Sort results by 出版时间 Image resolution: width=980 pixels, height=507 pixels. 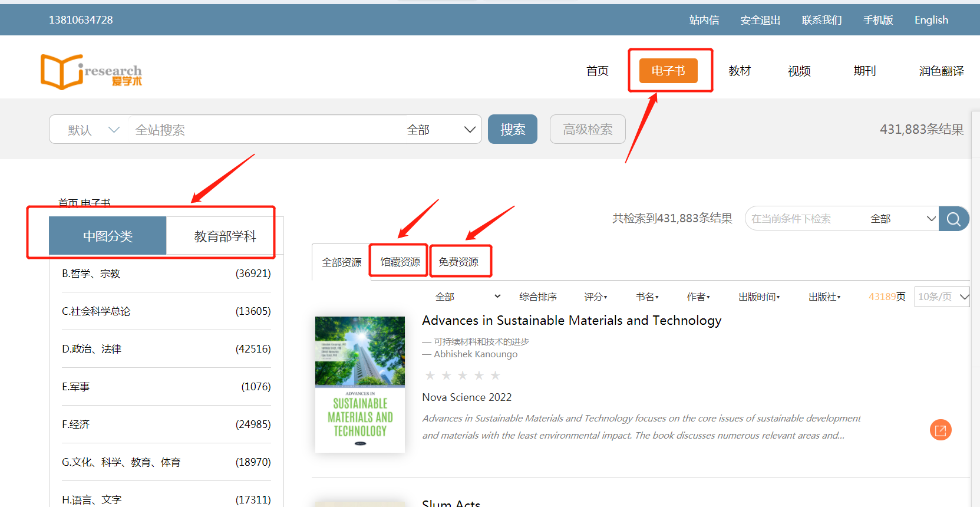tap(758, 297)
